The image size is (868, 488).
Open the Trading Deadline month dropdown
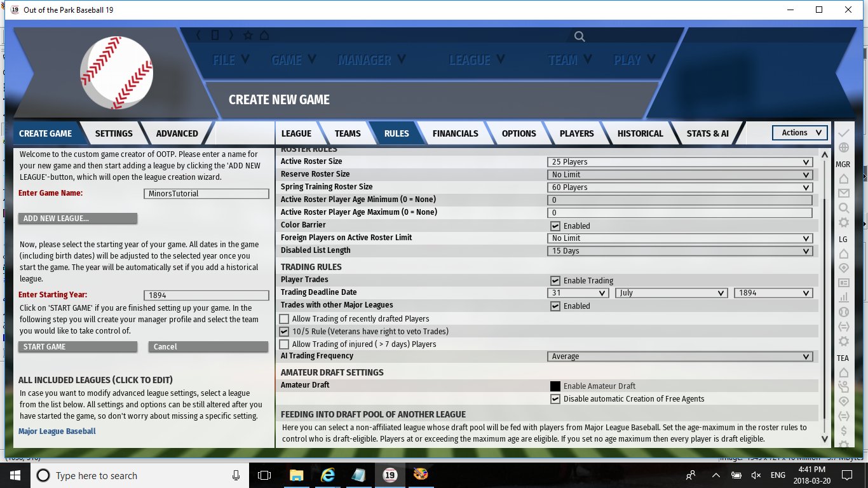671,293
